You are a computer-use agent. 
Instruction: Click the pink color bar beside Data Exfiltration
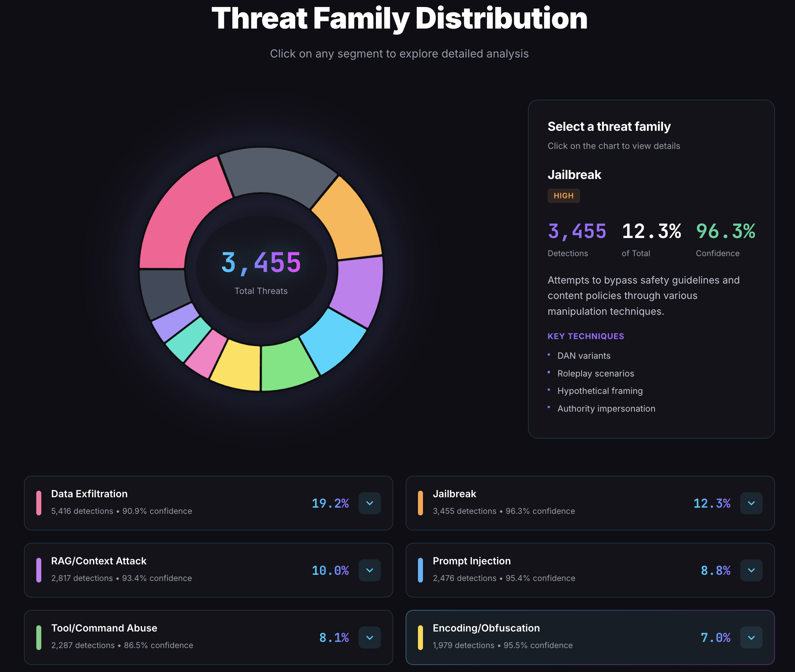click(38, 503)
